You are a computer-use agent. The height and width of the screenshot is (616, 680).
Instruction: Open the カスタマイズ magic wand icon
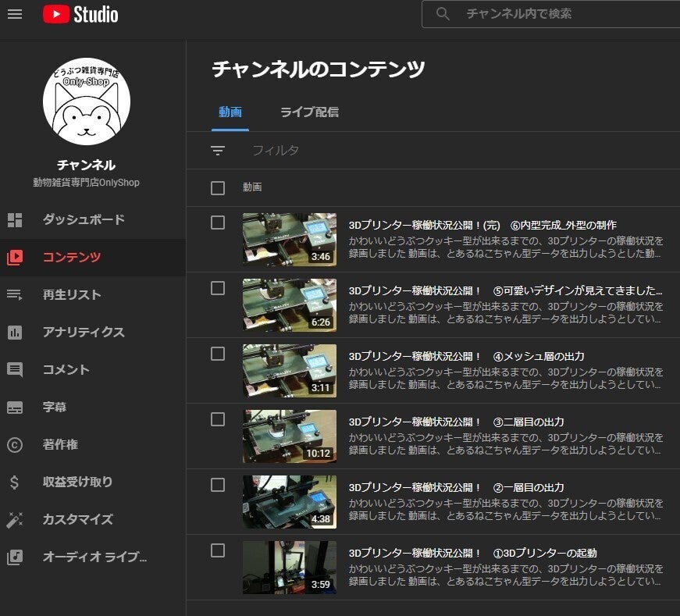point(15,520)
